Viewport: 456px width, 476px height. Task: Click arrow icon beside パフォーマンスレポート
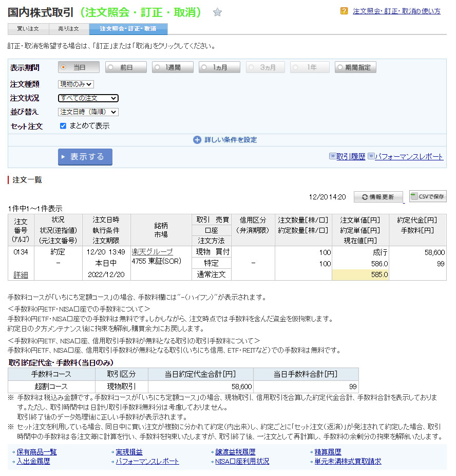[x=370, y=157]
